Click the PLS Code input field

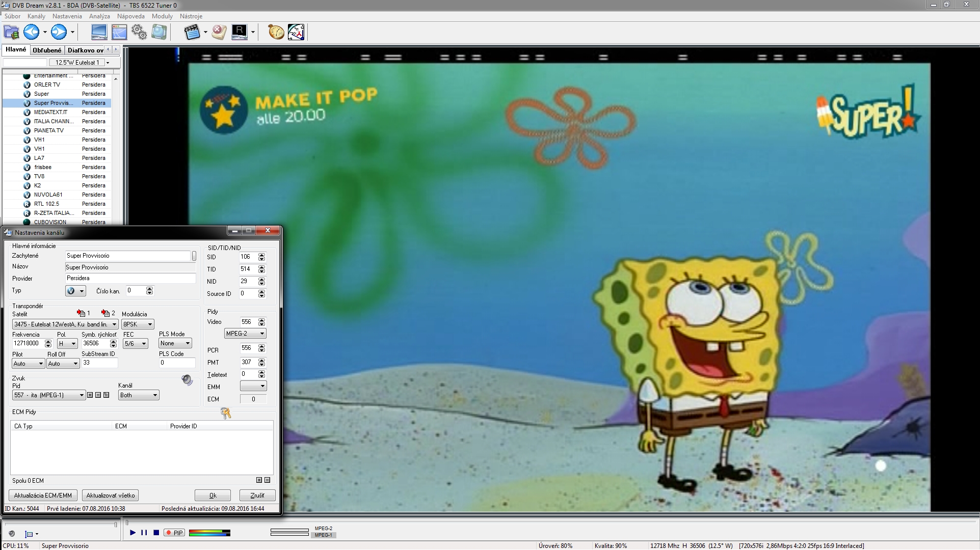tap(177, 363)
